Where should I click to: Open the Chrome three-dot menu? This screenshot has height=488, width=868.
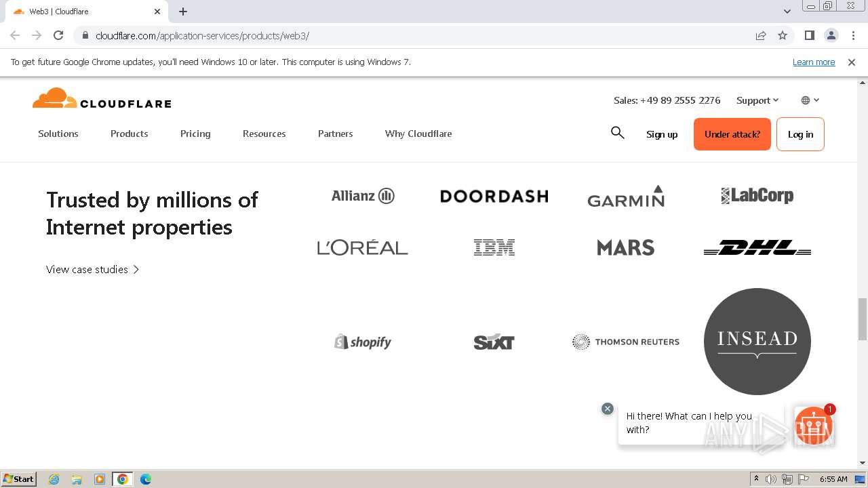(853, 35)
